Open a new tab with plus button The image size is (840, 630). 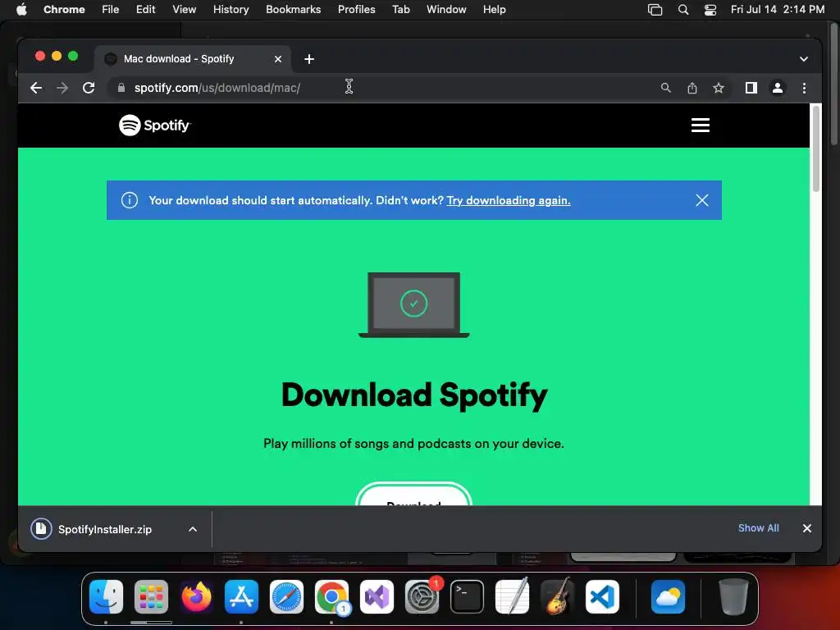(309, 59)
